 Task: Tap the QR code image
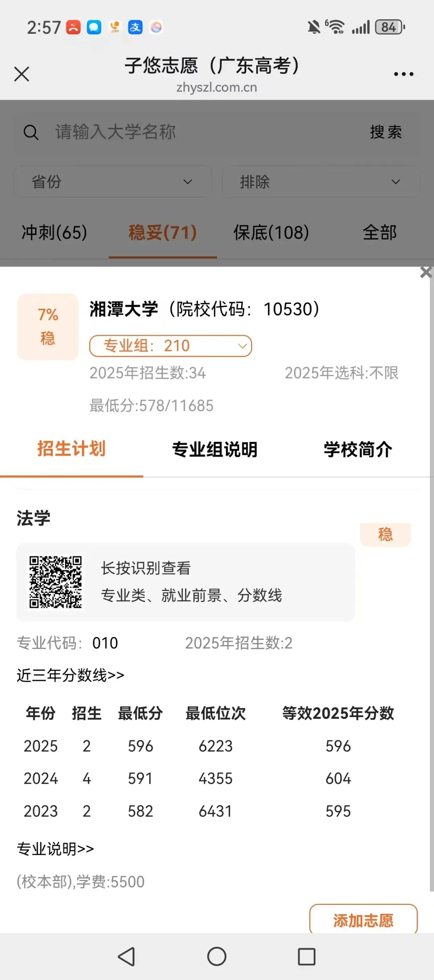coord(55,582)
